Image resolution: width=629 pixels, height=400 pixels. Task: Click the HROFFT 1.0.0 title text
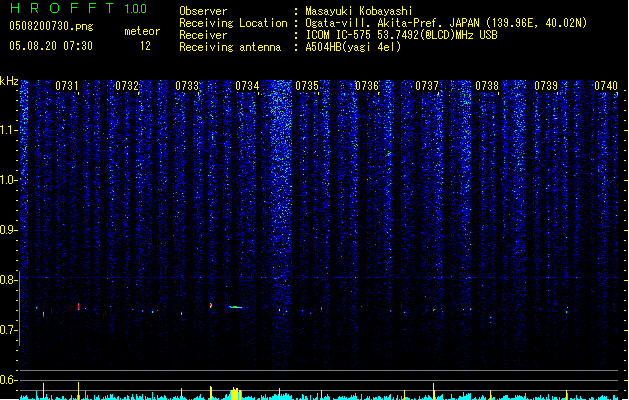coord(78,8)
